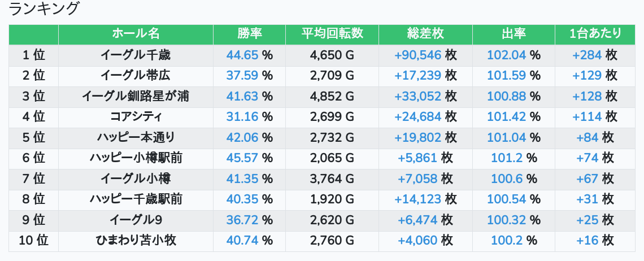The image size is (644, 261).
Task: Click the 平均回転数 column header
Action: coord(332,34)
